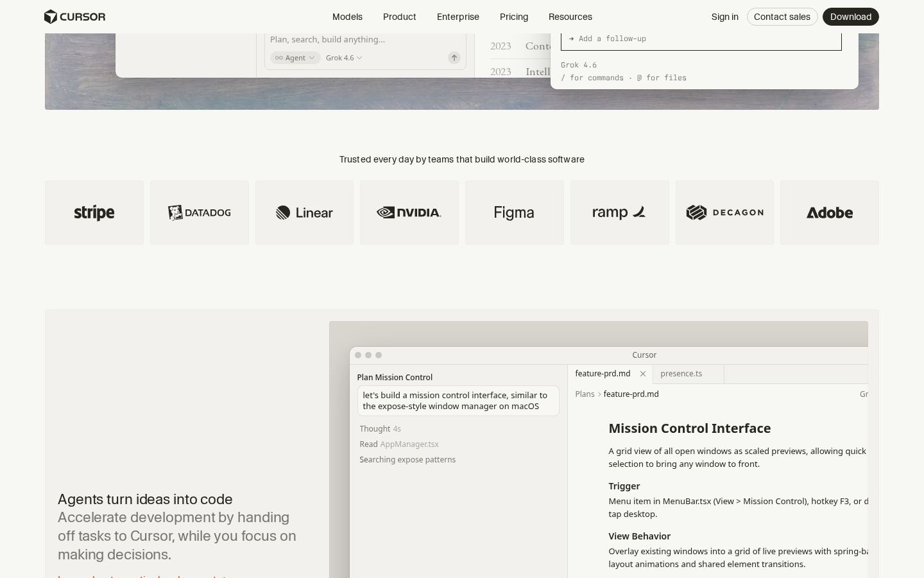Click the 'Trigger' section heading
This screenshot has height=578, width=924.
tap(624, 486)
